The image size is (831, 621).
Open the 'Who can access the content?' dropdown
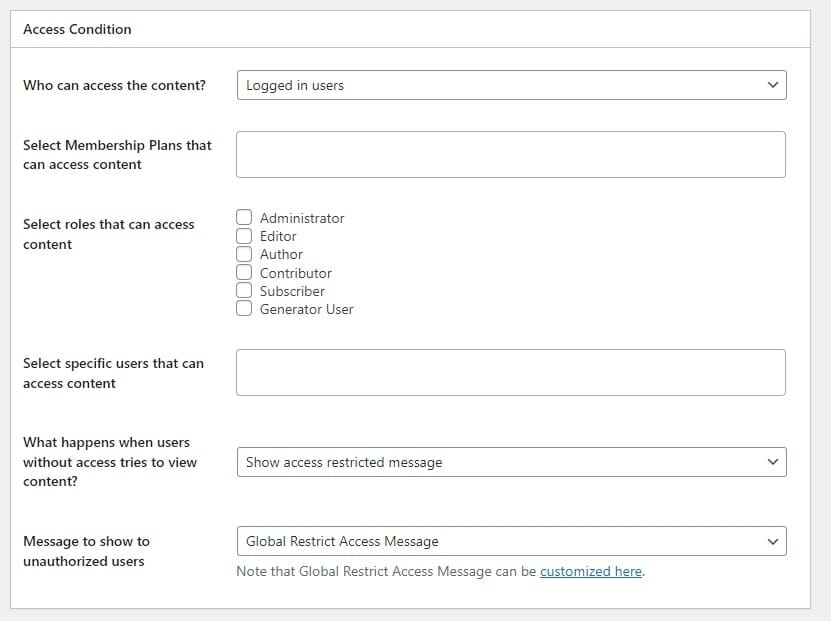(x=511, y=85)
